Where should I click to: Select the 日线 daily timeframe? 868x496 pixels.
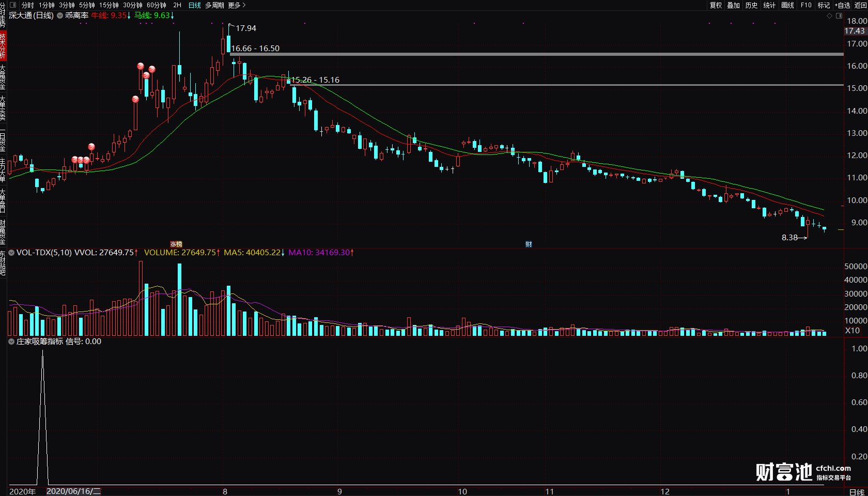pyautogui.click(x=195, y=5)
